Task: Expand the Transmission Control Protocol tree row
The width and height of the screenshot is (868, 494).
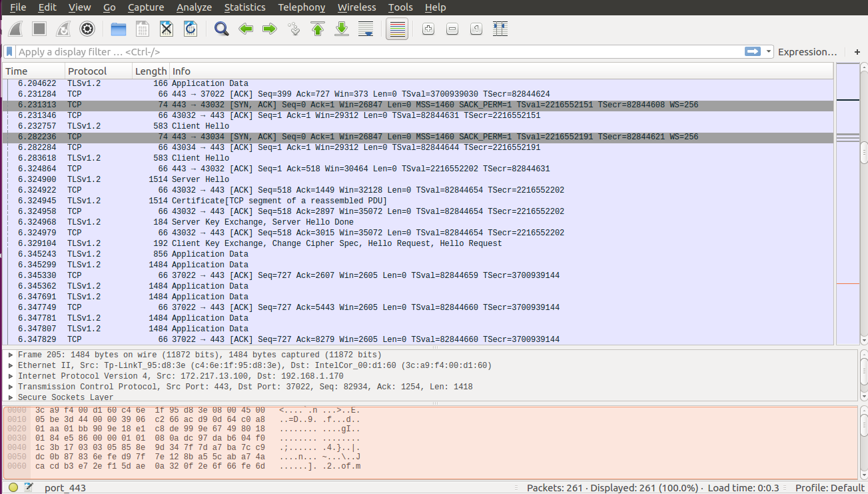Action: click(x=11, y=387)
